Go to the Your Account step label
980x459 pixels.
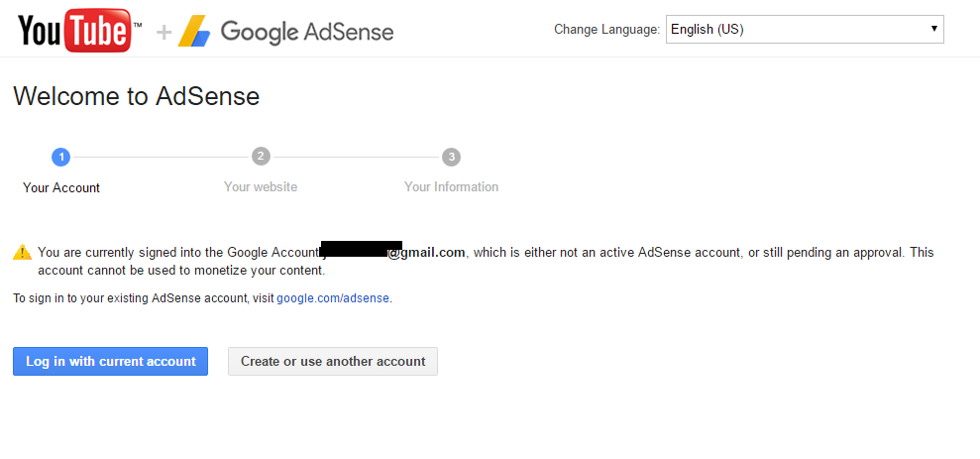pos(61,187)
